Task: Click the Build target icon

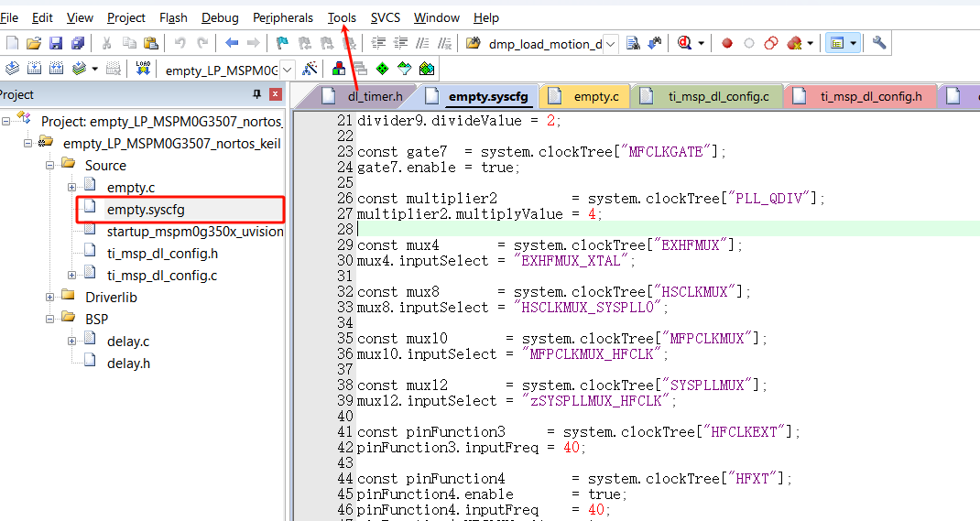Action: point(35,69)
